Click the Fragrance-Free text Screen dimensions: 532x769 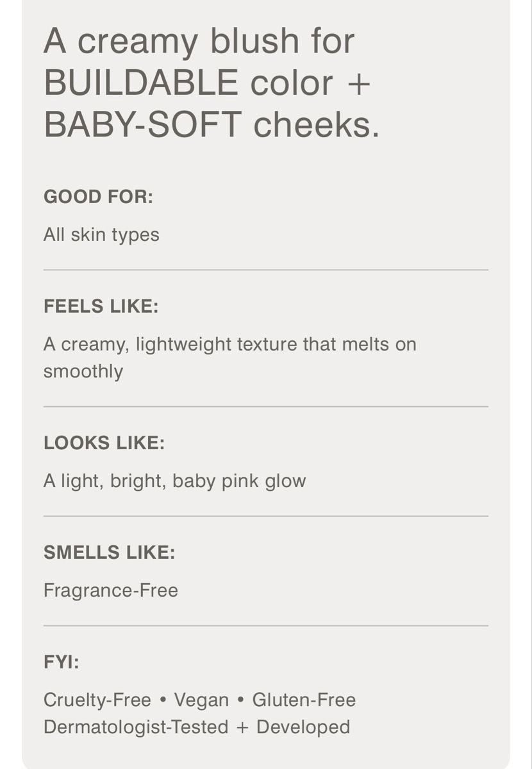tap(111, 590)
